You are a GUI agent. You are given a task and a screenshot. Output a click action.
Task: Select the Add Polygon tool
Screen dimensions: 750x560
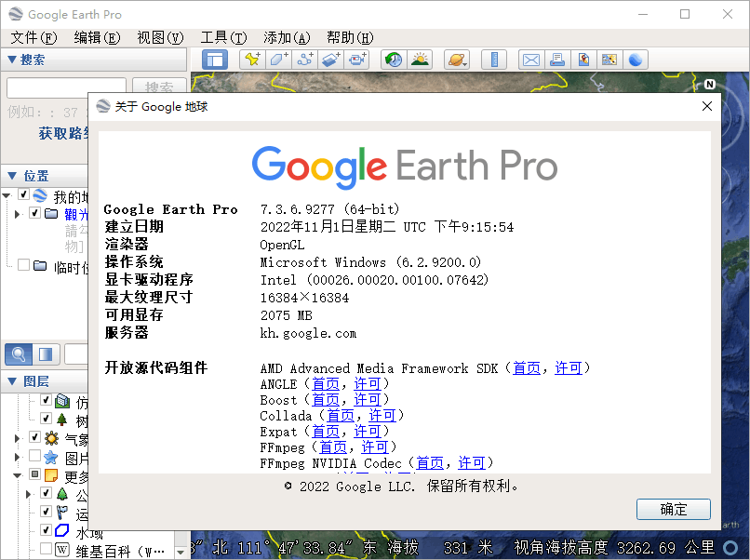click(x=278, y=60)
